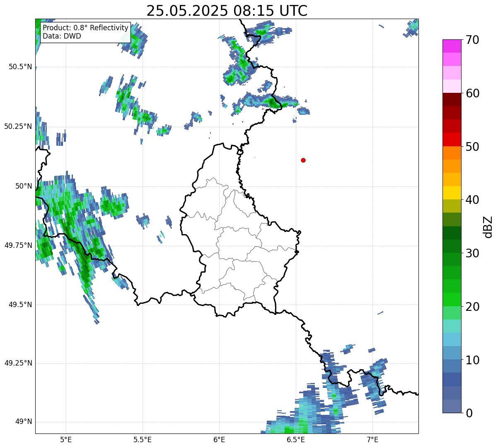Click the Data: DWD label
This screenshot has height=448, width=498.
coord(62,36)
